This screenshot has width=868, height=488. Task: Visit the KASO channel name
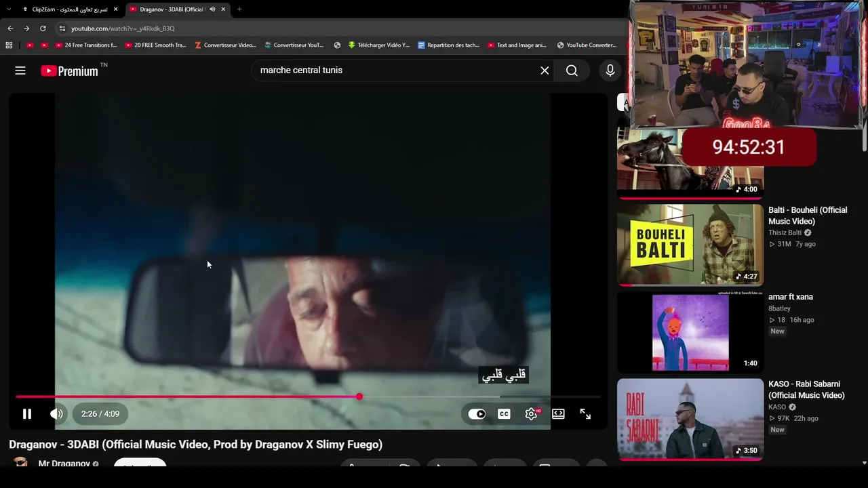[x=777, y=407]
